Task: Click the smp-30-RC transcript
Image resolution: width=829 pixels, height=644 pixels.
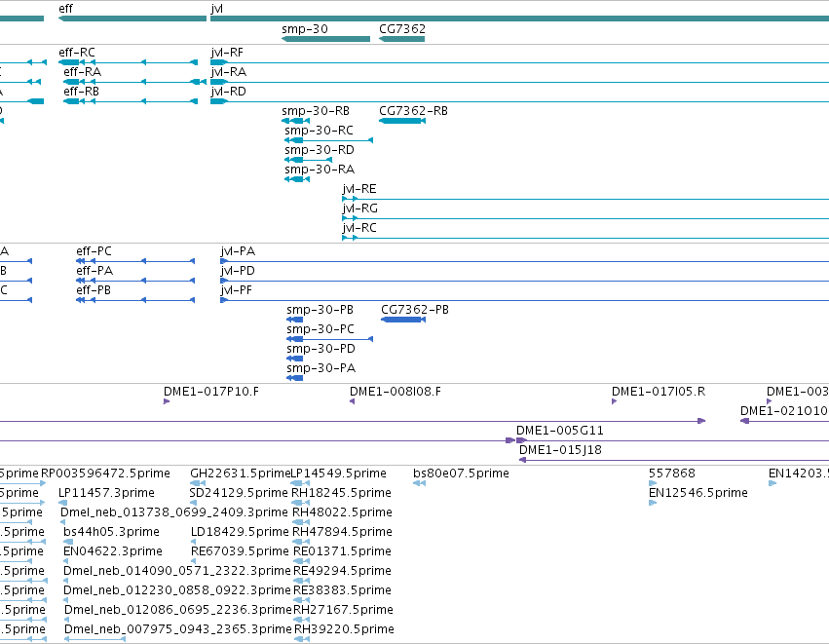Action: click(328, 140)
